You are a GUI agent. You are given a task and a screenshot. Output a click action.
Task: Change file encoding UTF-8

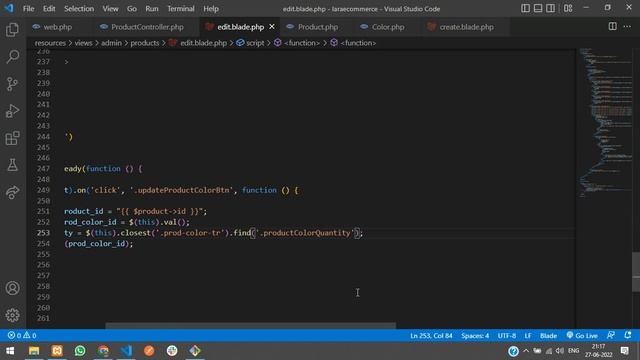click(507, 336)
